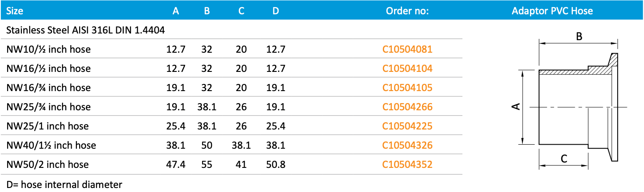Click the B dimension label in the drawing
The height and width of the screenshot is (192, 644).
(x=578, y=38)
